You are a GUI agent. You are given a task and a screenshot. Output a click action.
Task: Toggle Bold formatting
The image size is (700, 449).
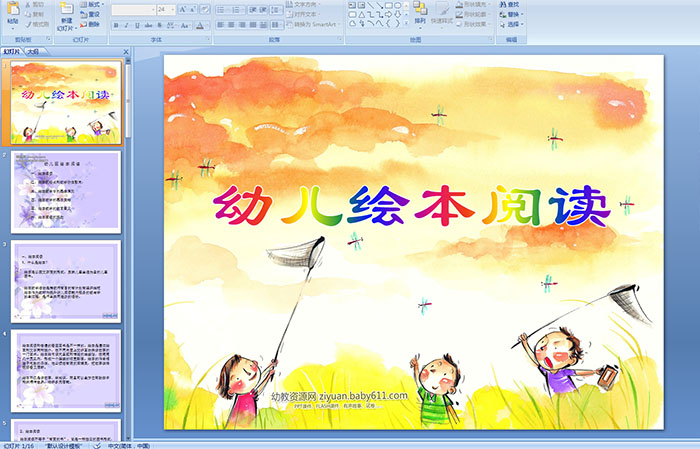click(116, 25)
